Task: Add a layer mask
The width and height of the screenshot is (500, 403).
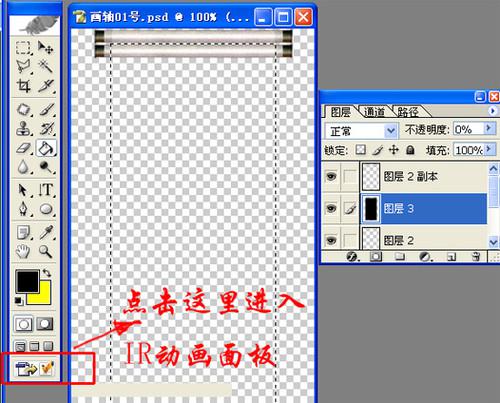Action: click(376, 257)
